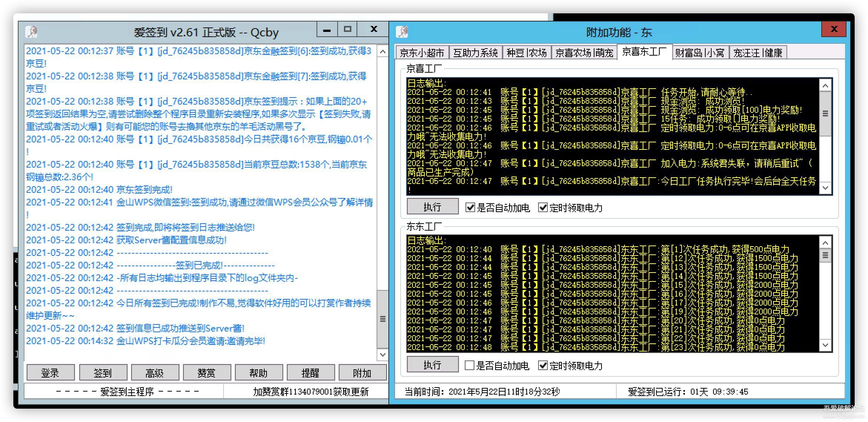Click the 附加 button

click(x=362, y=373)
